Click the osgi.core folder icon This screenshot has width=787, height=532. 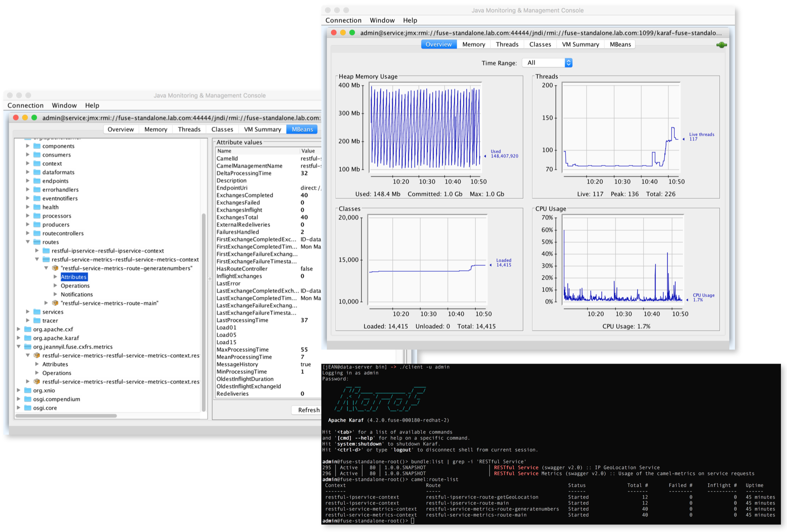28,408
